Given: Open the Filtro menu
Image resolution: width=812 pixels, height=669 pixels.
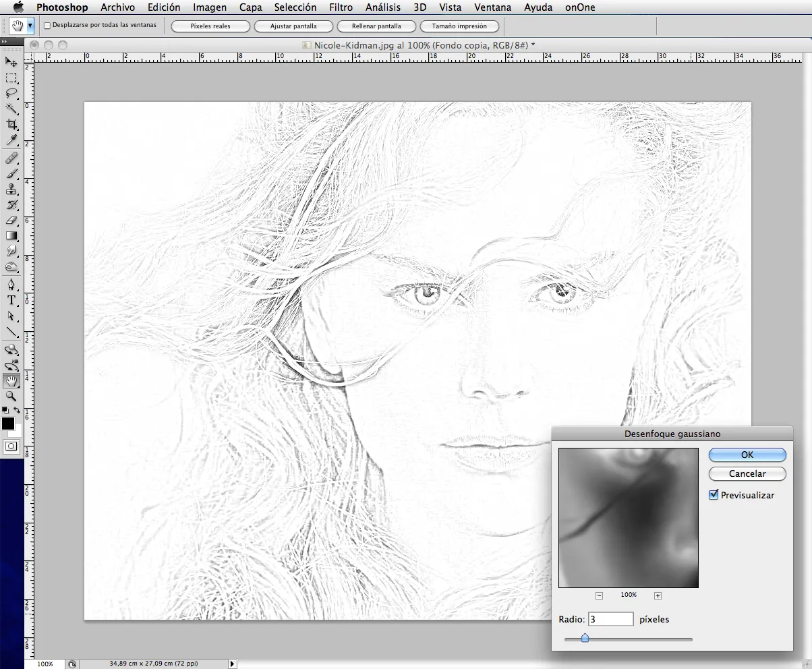Looking at the screenshot, I should 341,7.
